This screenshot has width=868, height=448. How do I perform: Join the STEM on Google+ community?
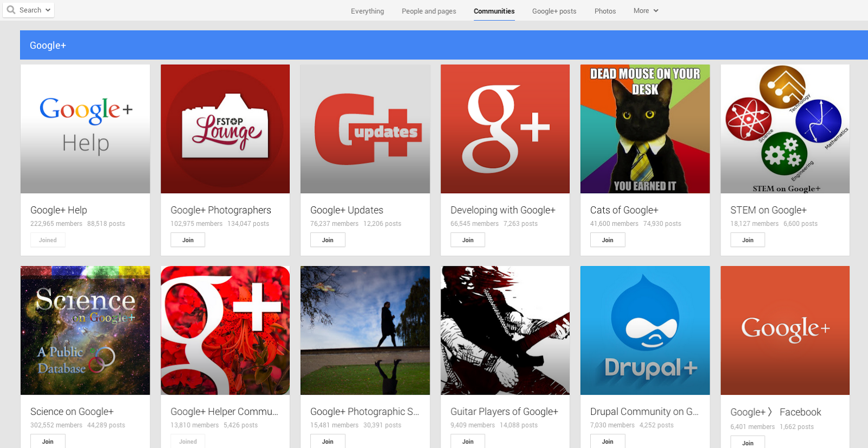[x=748, y=240]
